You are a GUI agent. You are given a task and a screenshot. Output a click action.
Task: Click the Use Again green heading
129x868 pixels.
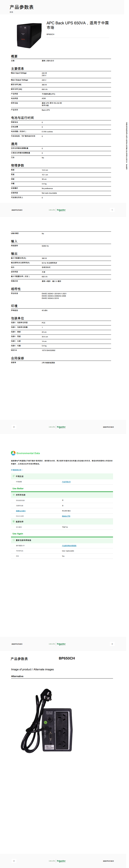(x=18, y=534)
